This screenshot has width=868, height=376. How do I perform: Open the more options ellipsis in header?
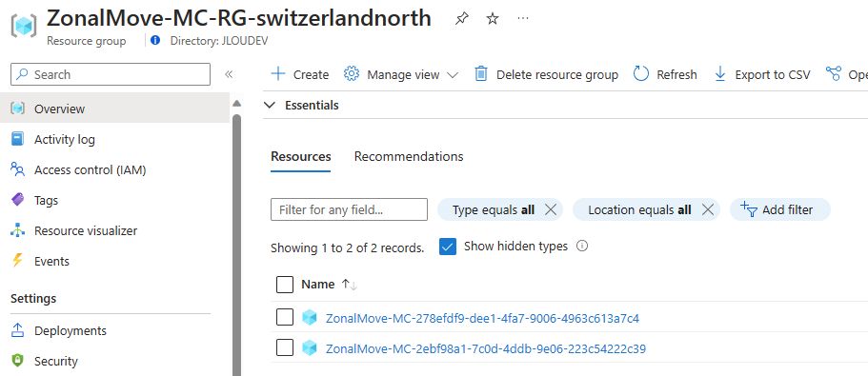pos(522,18)
